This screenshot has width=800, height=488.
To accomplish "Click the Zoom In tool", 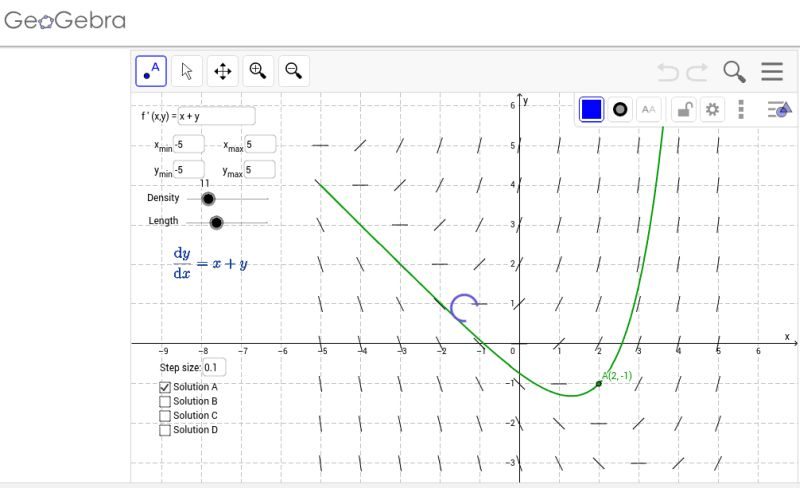I will 258,71.
